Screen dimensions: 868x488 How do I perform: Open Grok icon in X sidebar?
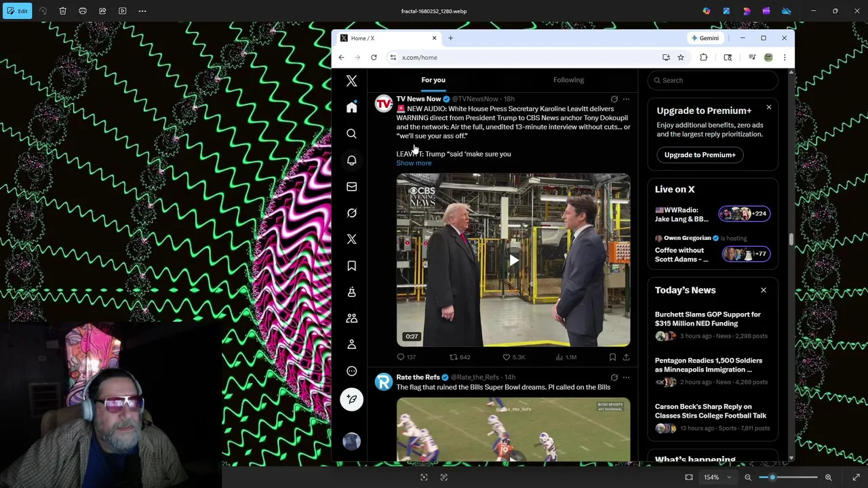tap(351, 213)
